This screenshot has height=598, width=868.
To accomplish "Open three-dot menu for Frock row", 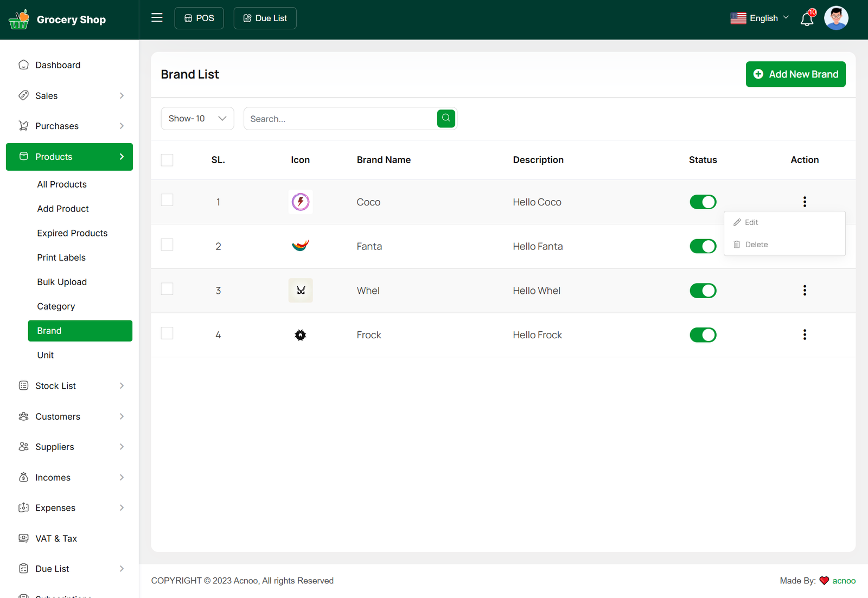I will pyautogui.click(x=805, y=335).
